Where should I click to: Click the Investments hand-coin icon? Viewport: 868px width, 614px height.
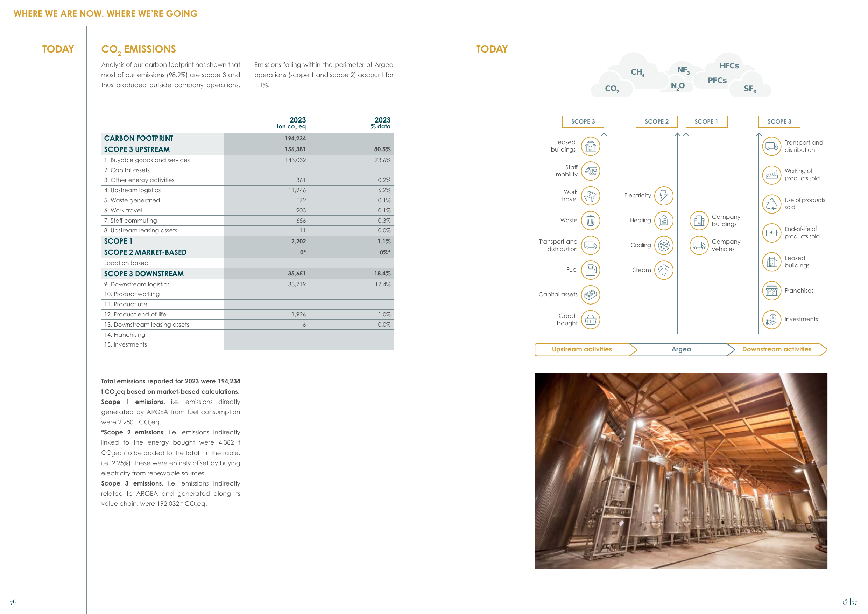(771, 319)
